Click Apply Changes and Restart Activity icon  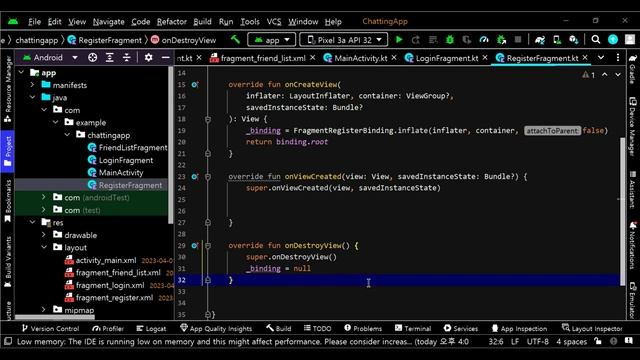point(416,40)
